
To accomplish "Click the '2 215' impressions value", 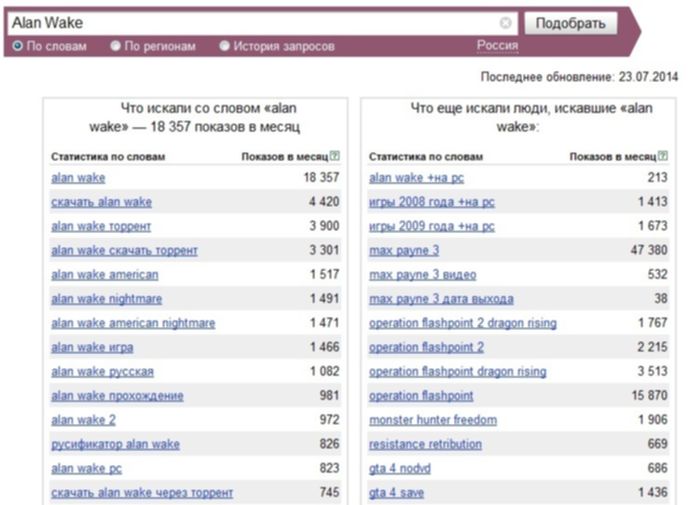I will point(652,347).
